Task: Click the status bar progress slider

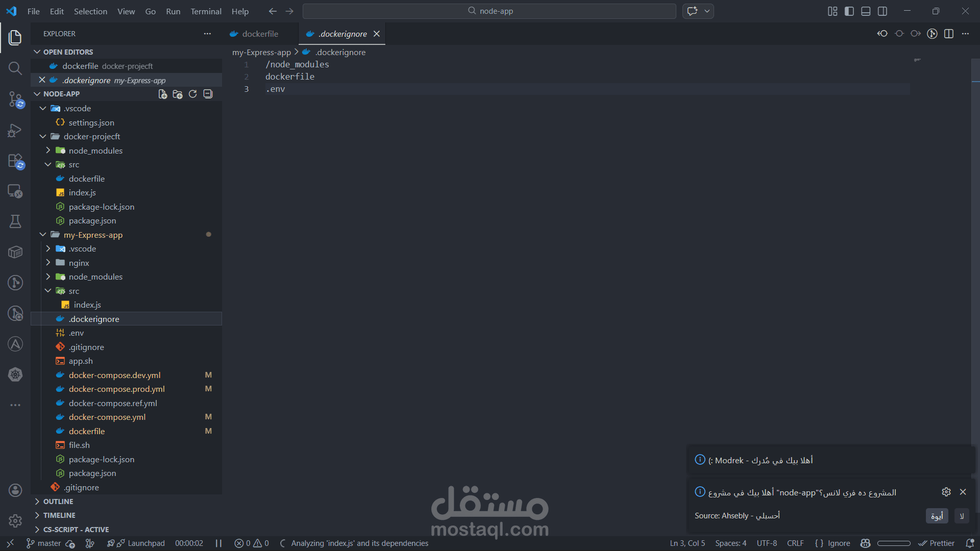Action: 893,543
